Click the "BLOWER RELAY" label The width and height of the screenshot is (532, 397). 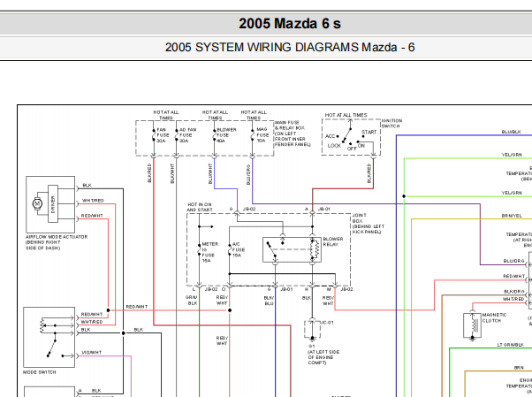coord(333,241)
